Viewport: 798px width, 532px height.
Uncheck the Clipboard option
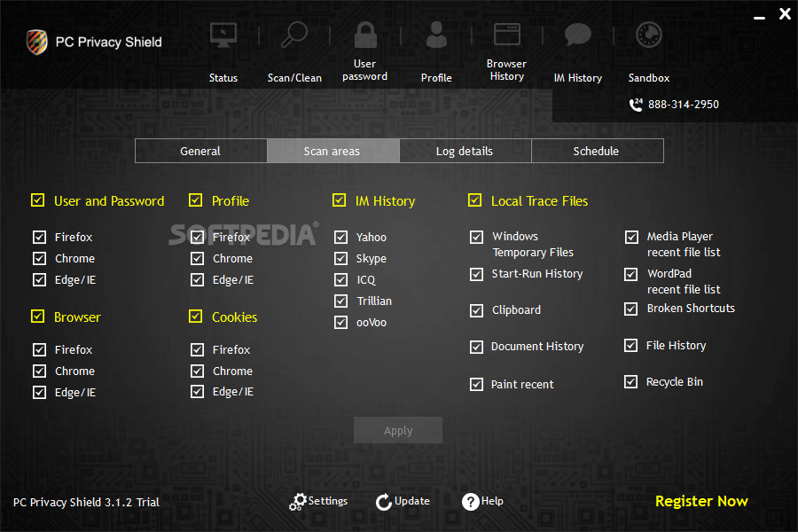476,310
